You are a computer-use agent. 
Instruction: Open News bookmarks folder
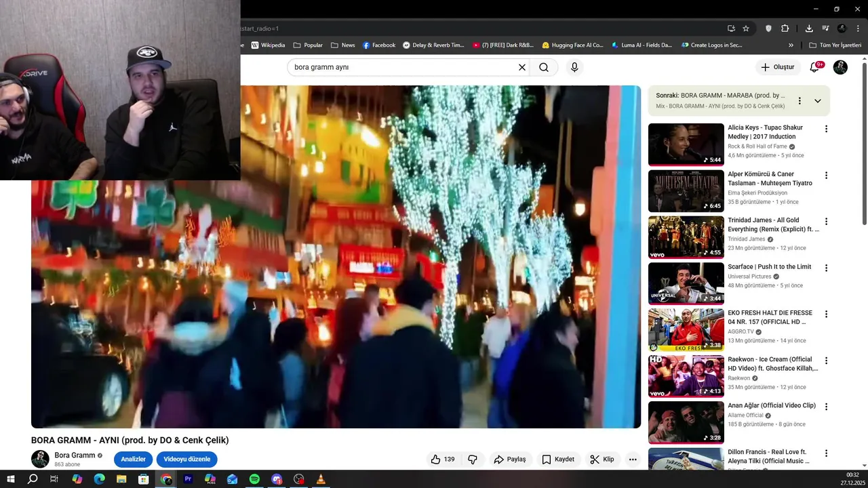coord(343,45)
